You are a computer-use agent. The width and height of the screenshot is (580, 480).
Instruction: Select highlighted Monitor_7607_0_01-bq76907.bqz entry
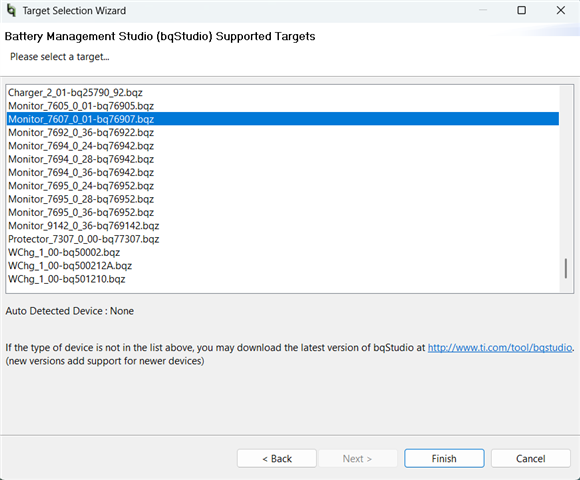283,119
